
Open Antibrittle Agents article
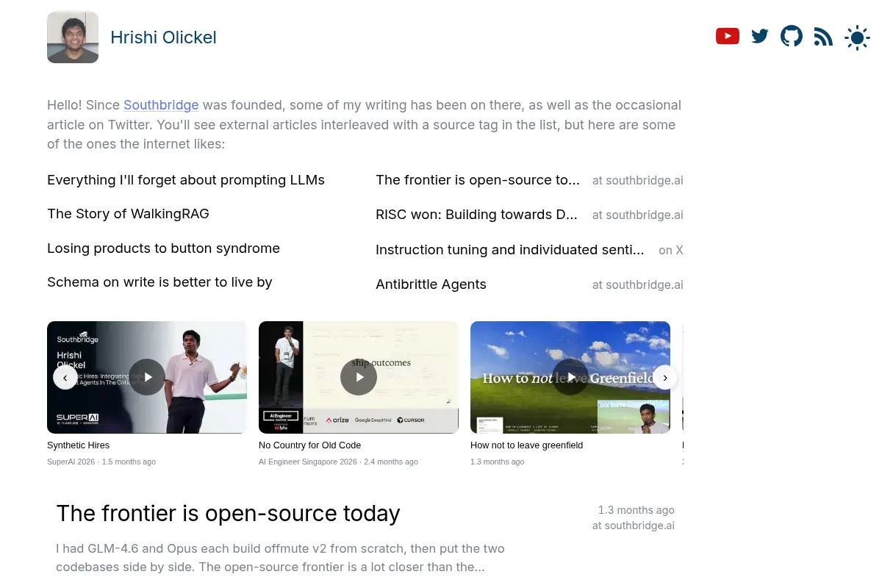point(431,284)
